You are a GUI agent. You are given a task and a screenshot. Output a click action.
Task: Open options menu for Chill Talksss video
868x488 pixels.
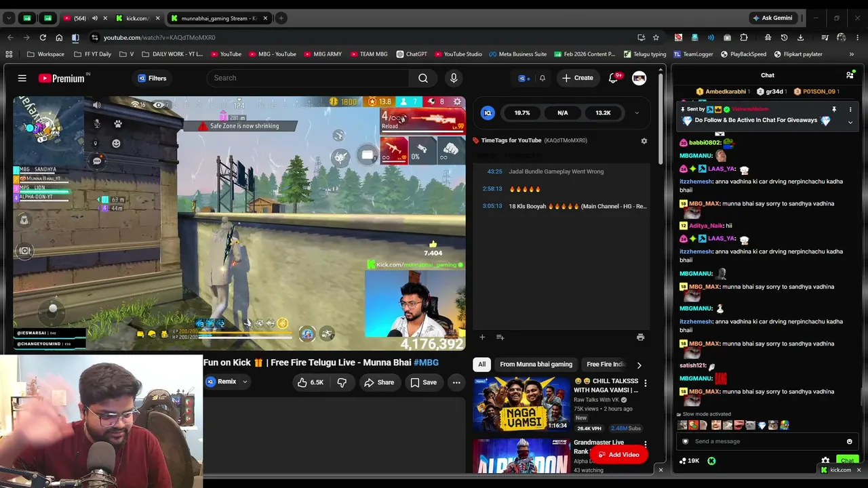tap(645, 384)
